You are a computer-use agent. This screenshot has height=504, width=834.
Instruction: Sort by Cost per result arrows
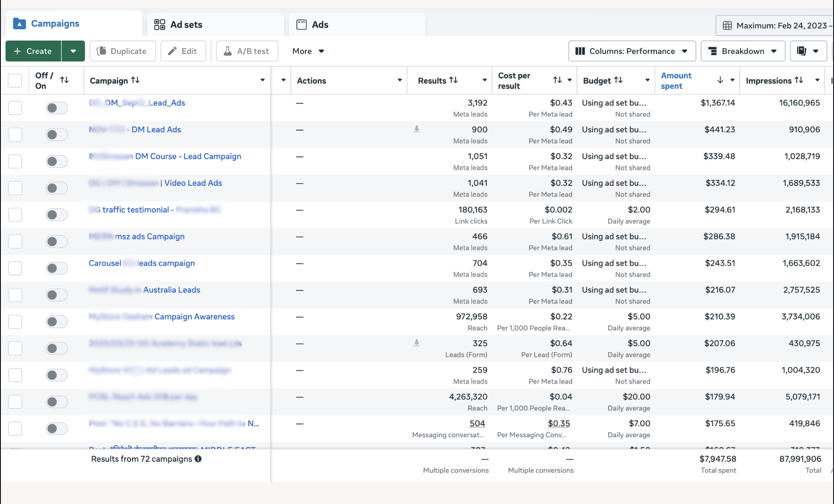(557, 80)
